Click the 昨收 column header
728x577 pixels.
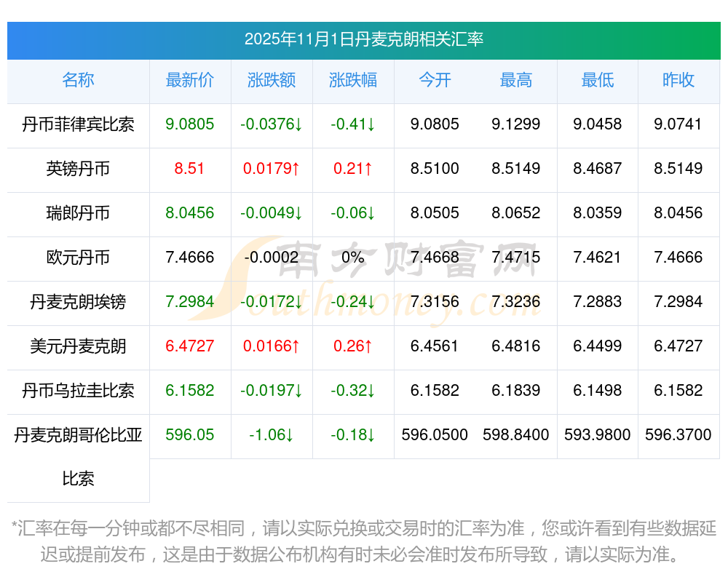click(x=678, y=80)
